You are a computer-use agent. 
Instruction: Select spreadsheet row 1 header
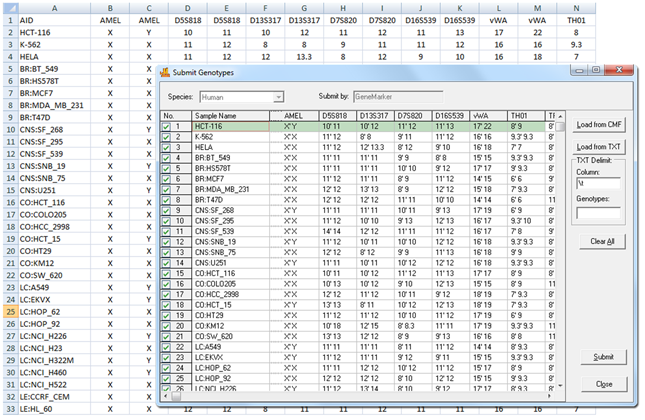pos(11,20)
